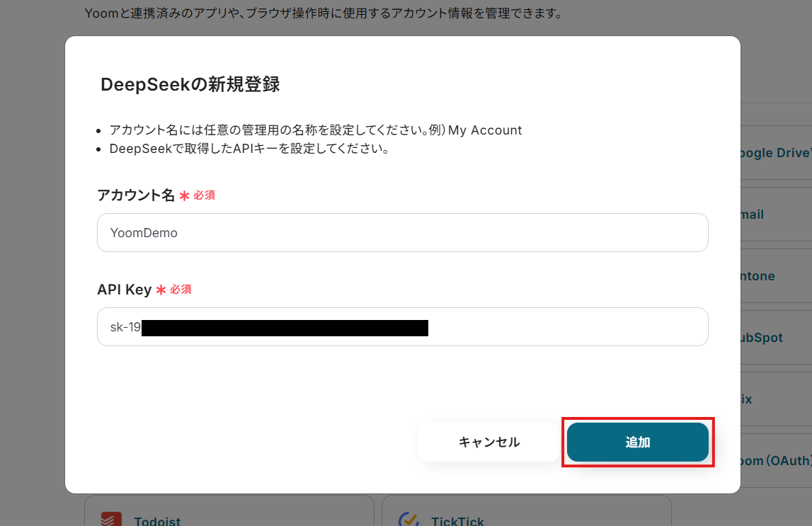Click the My Account example instruction line
812x526 pixels.
315,130
